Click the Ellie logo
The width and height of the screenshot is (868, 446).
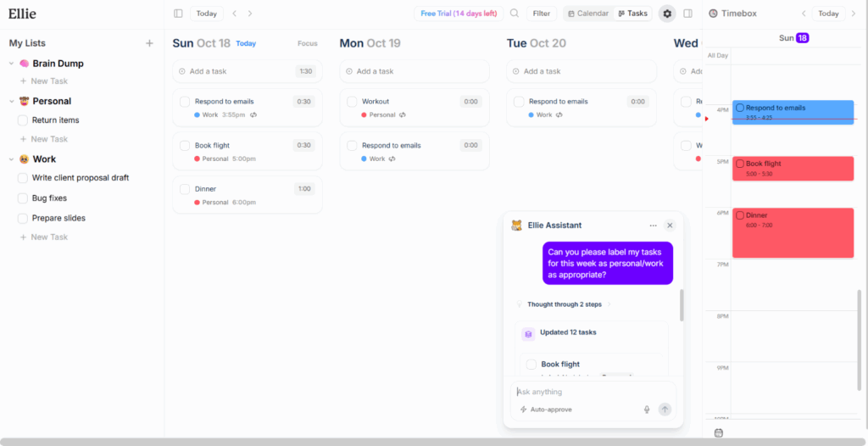click(x=23, y=14)
